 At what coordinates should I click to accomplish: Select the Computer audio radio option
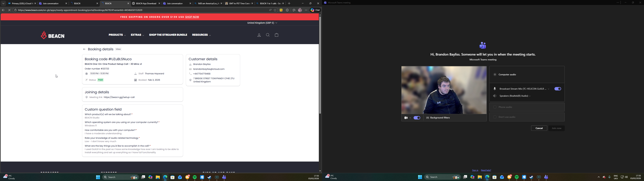tap(495, 74)
